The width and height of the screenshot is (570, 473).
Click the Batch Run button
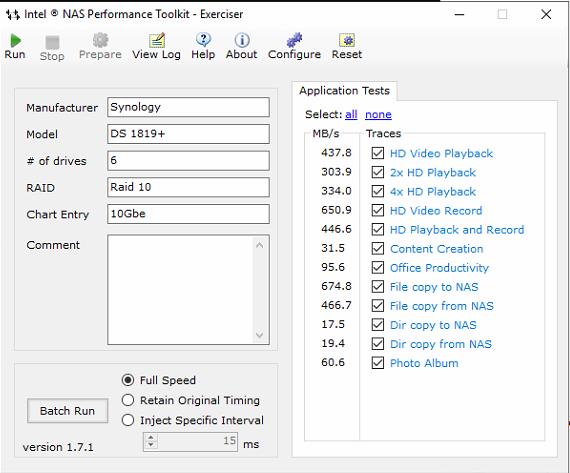(x=67, y=411)
